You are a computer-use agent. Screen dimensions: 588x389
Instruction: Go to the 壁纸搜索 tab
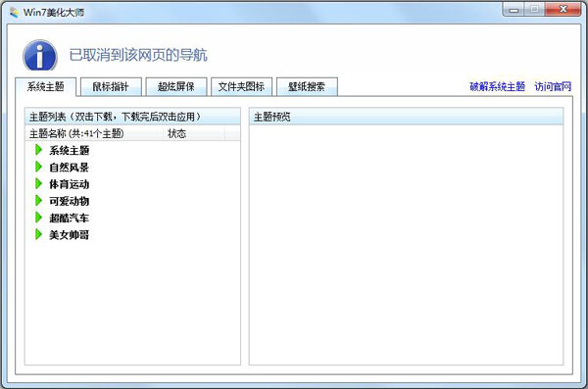click(307, 86)
